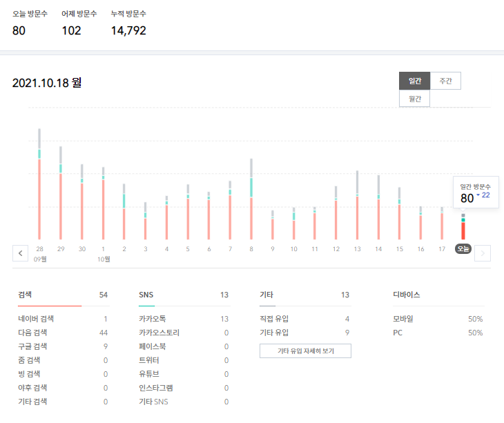Image resolution: width=504 pixels, height=423 pixels.
Task: Click the 줌 검색 row
Action: click(x=64, y=360)
